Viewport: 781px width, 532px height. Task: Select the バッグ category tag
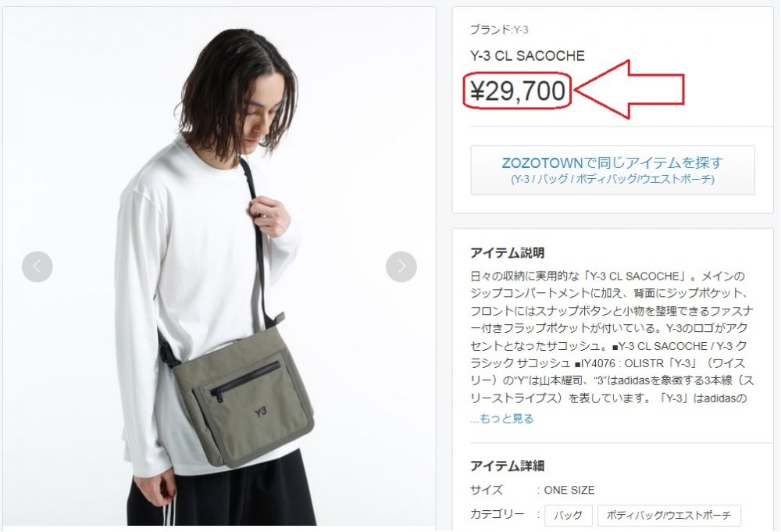pyautogui.click(x=569, y=515)
